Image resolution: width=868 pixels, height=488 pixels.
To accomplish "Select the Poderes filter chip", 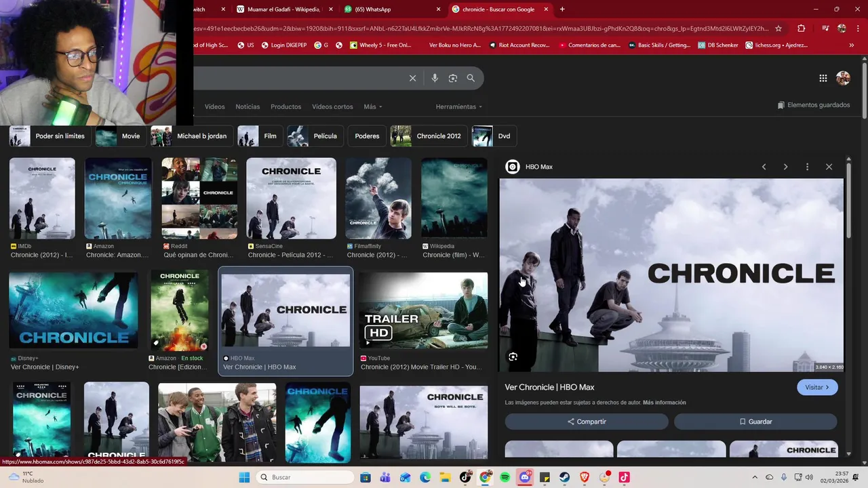I will [367, 136].
